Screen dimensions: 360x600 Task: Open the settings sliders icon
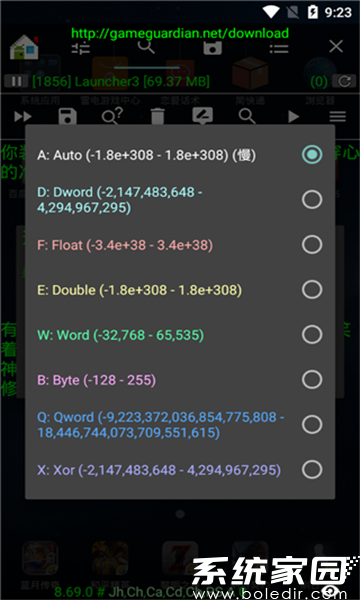(x=81, y=47)
